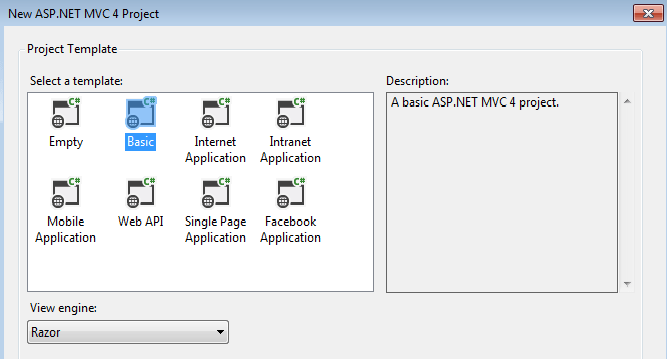Image resolution: width=667 pixels, height=360 pixels.
Task: Select the Single Page Application template icon
Action: click(216, 193)
